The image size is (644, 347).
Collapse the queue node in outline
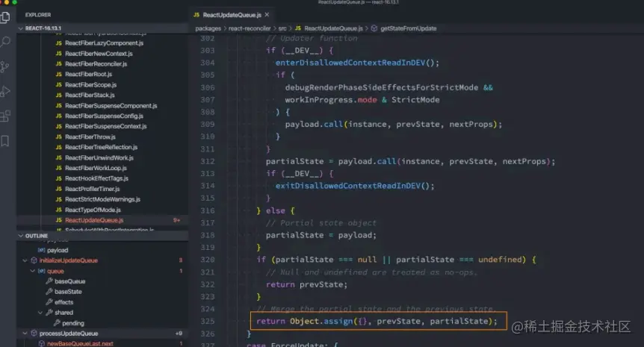(x=32, y=271)
